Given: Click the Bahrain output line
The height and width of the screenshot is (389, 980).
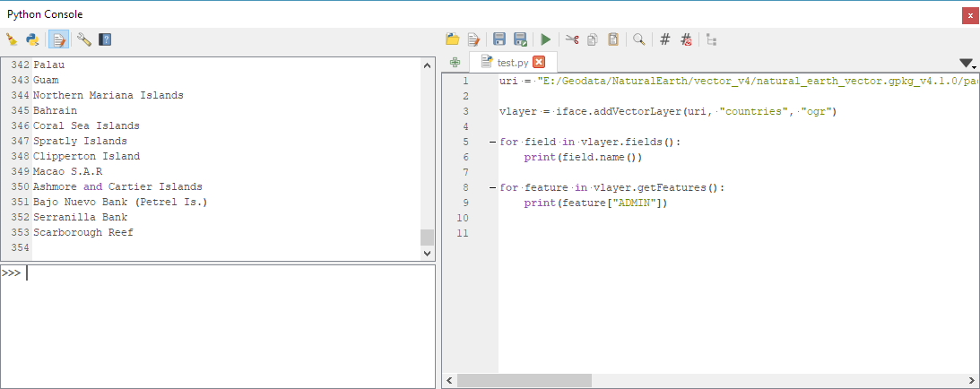Looking at the screenshot, I should [55, 110].
